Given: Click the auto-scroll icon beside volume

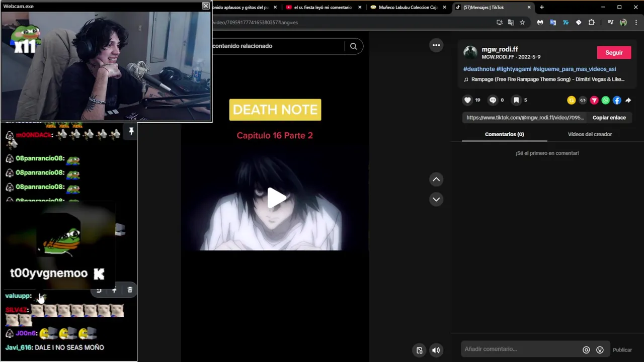Looking at the screenshot, I should pos(420,350).
